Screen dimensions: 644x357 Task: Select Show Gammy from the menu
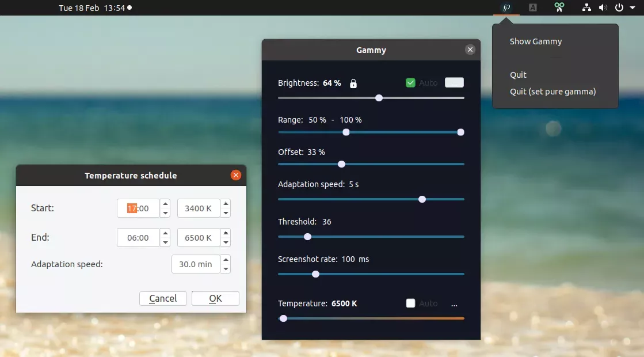tap(535, 41)
